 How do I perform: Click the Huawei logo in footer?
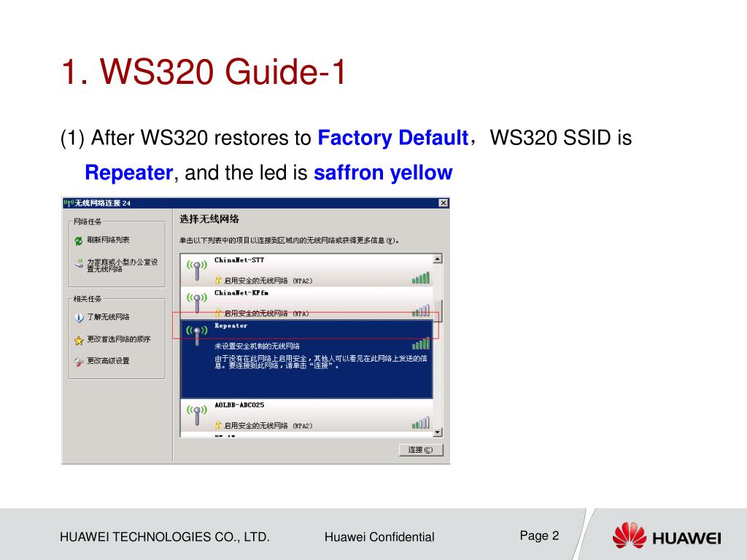(x=667, y=536)
